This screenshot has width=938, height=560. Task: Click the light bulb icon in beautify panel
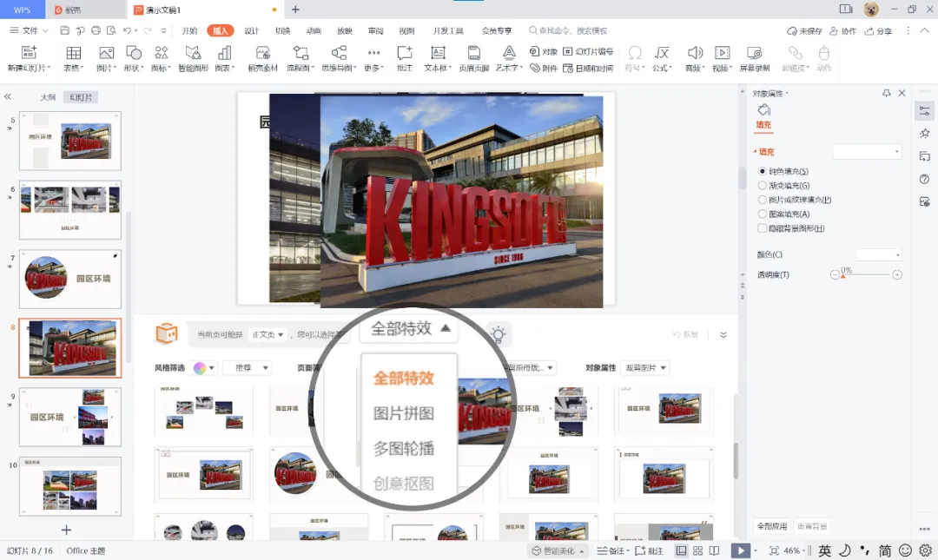498,334
